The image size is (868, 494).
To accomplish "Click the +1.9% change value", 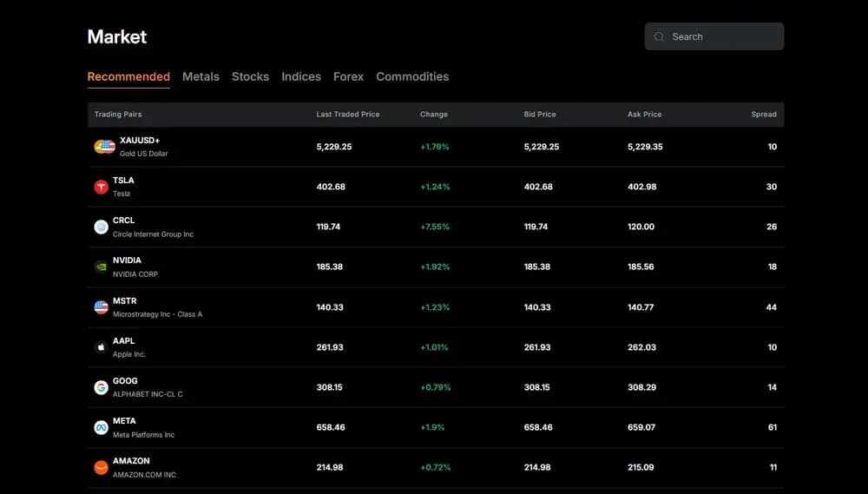I will point(432,427).
